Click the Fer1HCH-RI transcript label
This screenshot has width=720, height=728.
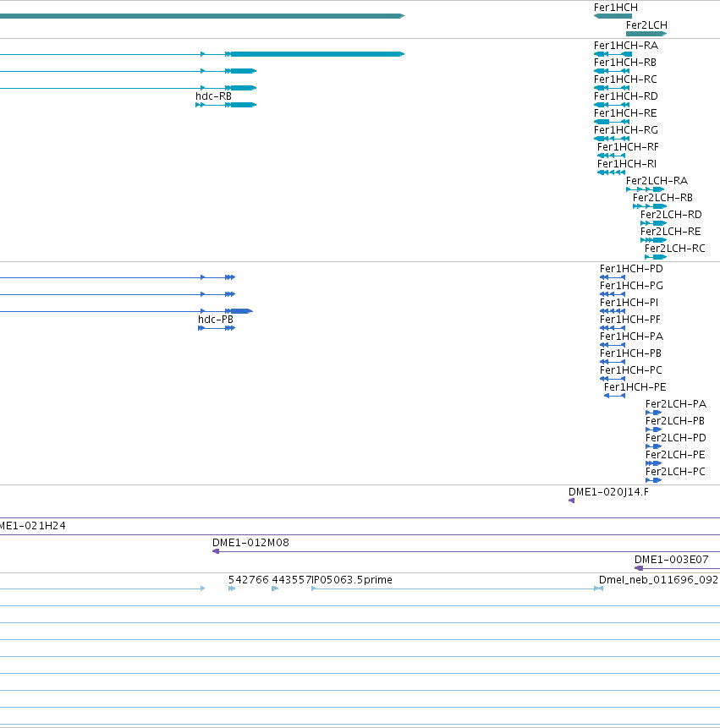point(627,164)
